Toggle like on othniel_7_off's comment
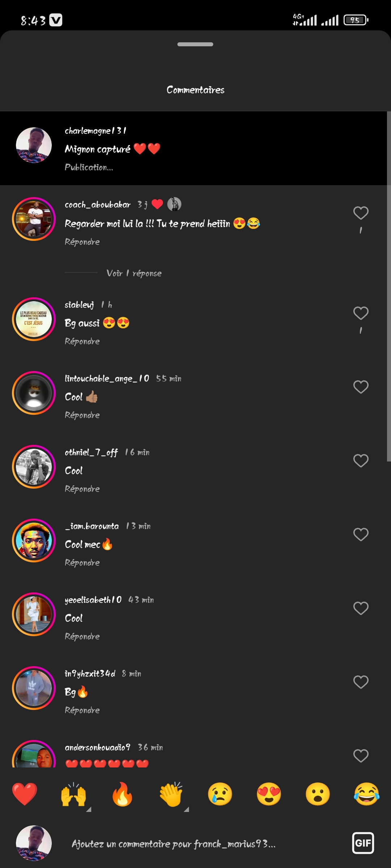 (361, 461)
